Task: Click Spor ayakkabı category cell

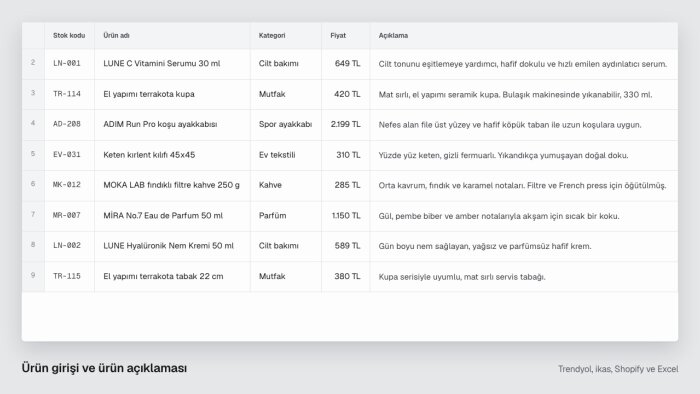Action: coord(286,124)
